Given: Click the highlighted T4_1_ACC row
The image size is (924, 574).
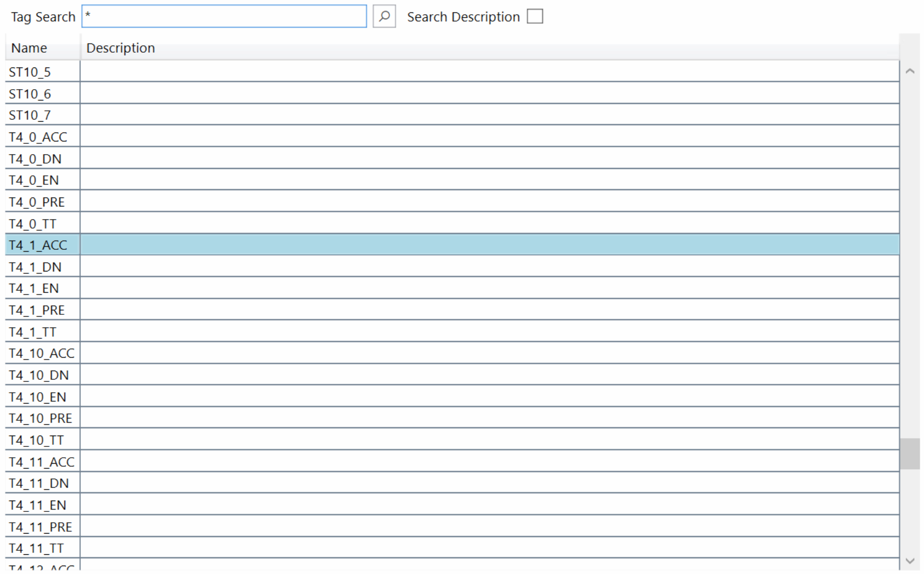Looking at the screenshot, I should point(452,245).
